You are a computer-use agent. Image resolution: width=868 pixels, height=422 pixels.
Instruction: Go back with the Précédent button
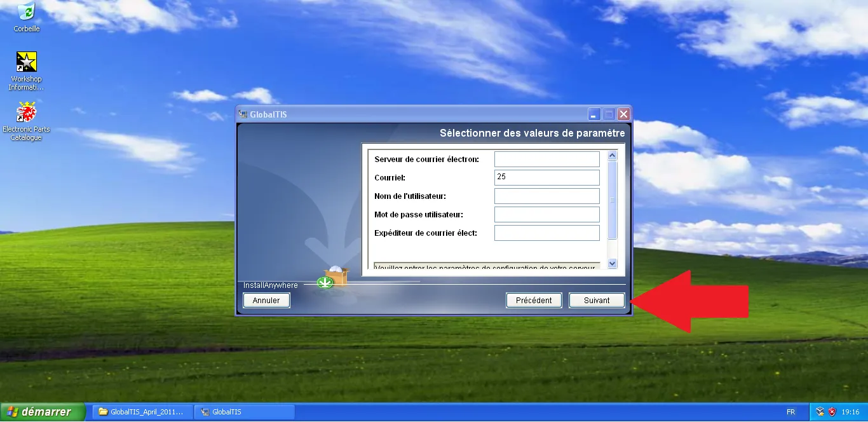click(x=534, y=300)
